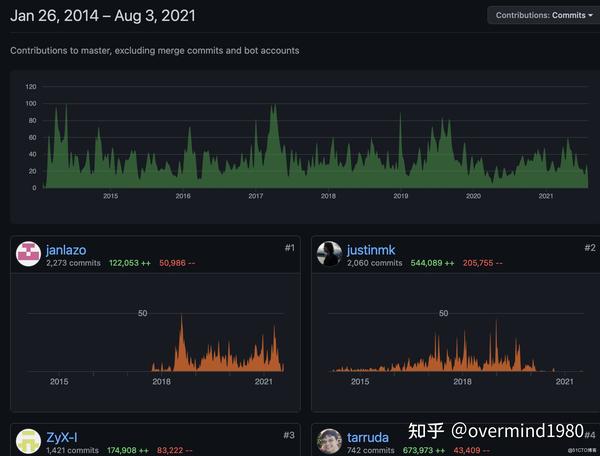The width and height of the screenshot is (600, 456).
Task: View janlazo's 2,273 commits
Action: tap(73, 263)
